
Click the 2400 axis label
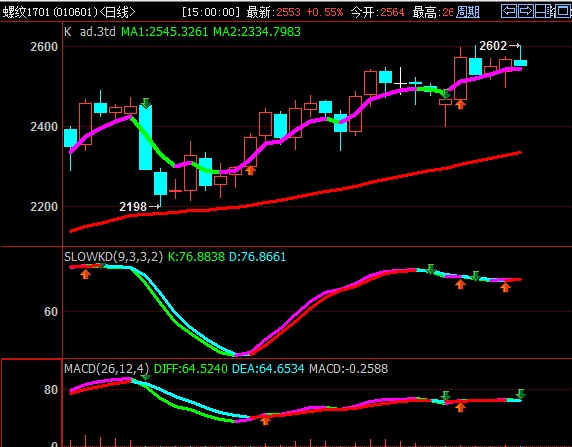pyautogui.click(x=44, y=127)
